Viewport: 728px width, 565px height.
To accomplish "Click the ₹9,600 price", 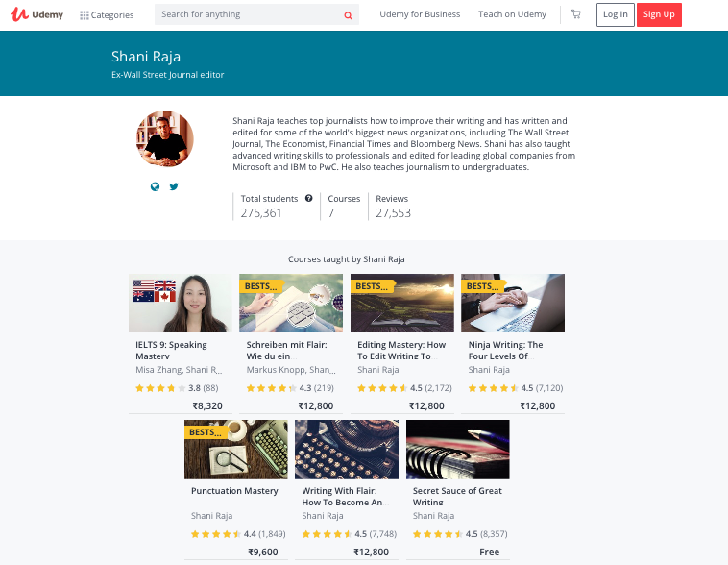I will coord(263,552).
